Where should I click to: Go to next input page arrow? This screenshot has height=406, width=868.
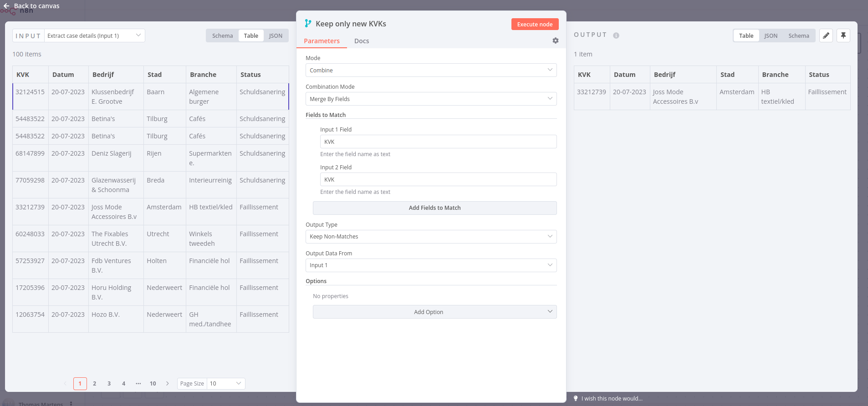tap(168, 384)
